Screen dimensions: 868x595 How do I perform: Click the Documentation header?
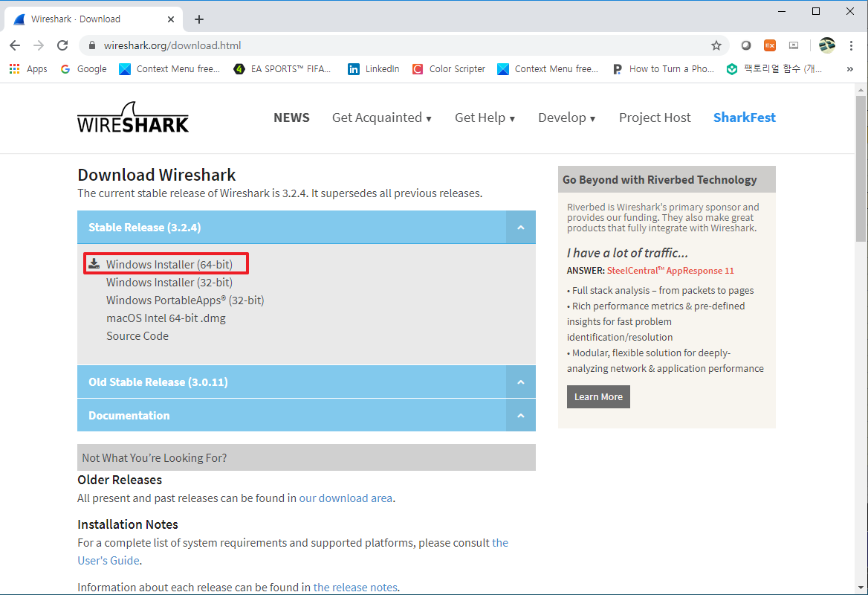[x=306, y=415]
